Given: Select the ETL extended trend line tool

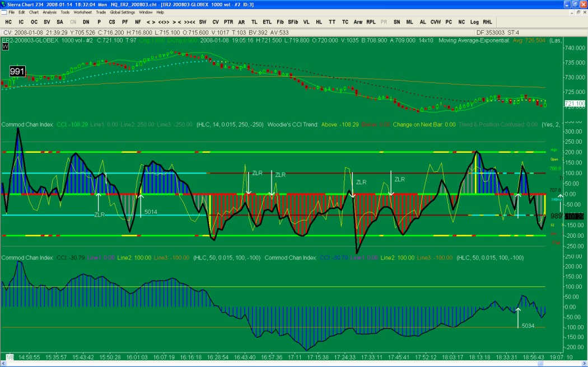Looking at the screenshot, I should tap(267, 22).
